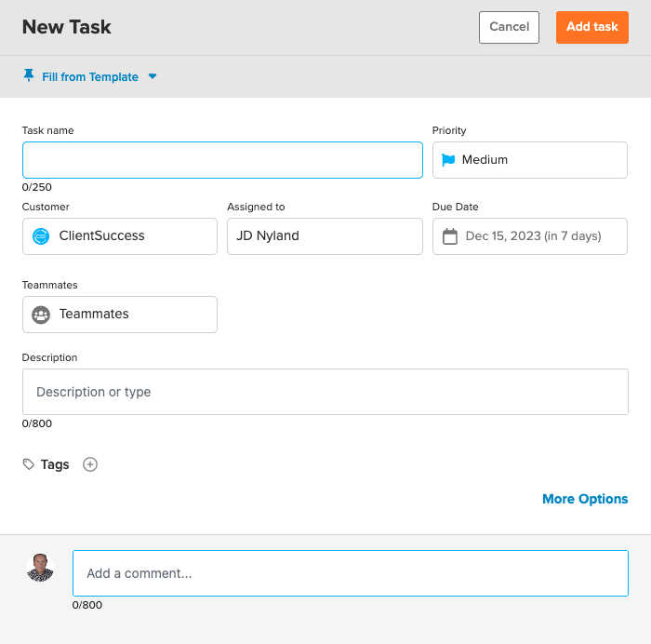This screenshot has width=651, height=644.
Task: Click the calendar icon in Due Date
Action: pyautogui.click(x=450, y=236)
